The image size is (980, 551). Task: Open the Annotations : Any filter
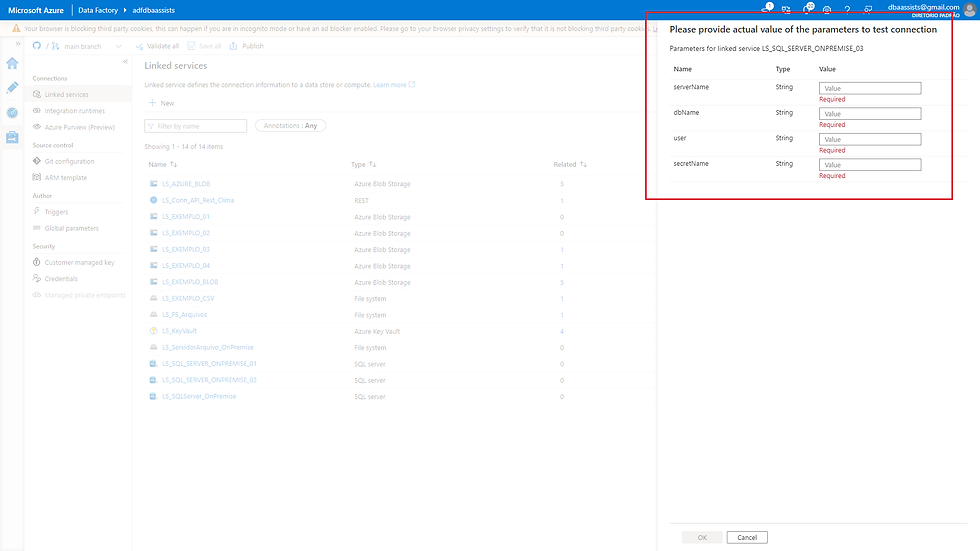tap(291, 126)
